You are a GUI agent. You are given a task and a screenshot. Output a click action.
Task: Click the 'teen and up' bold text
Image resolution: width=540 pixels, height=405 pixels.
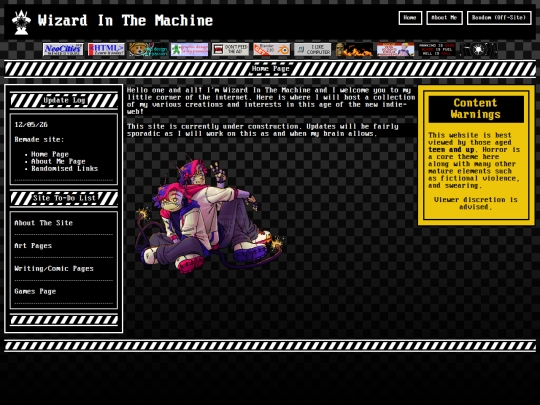coord(451,149)
